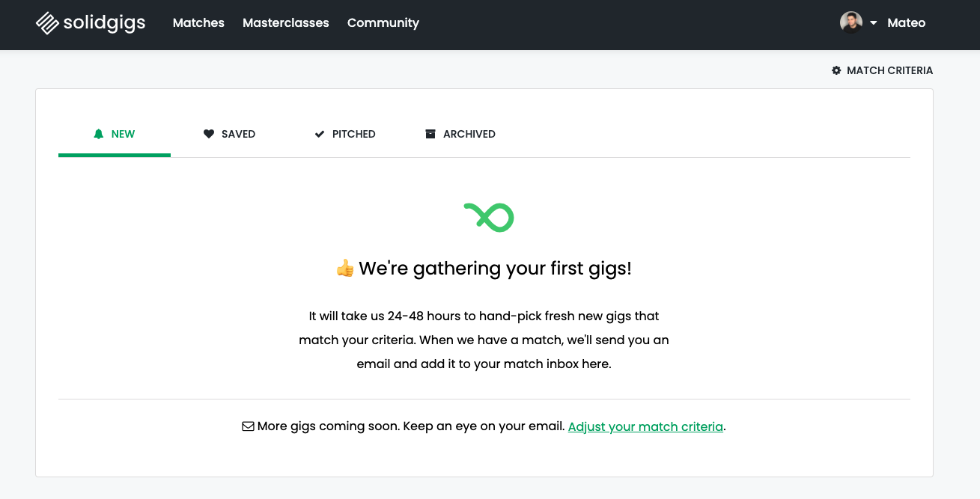Select the New tab
980x499 pixels.
pos(123,134)
